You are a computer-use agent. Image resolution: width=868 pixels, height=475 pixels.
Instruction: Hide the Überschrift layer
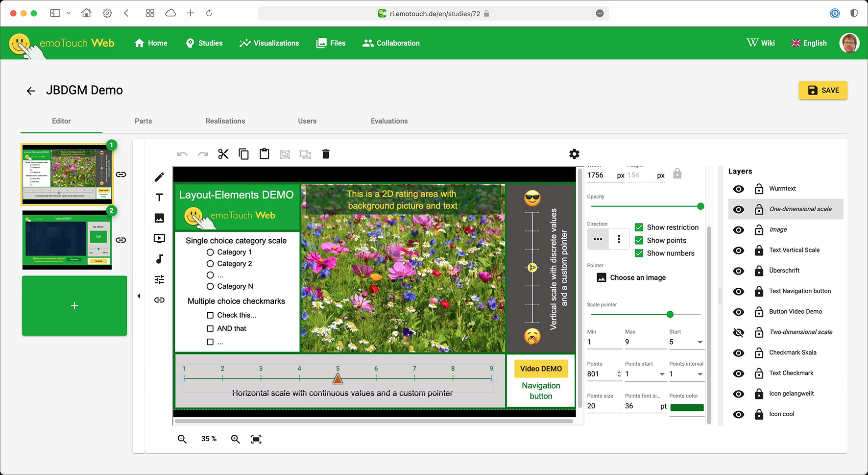pyautogui.click(x=739, y=271)
